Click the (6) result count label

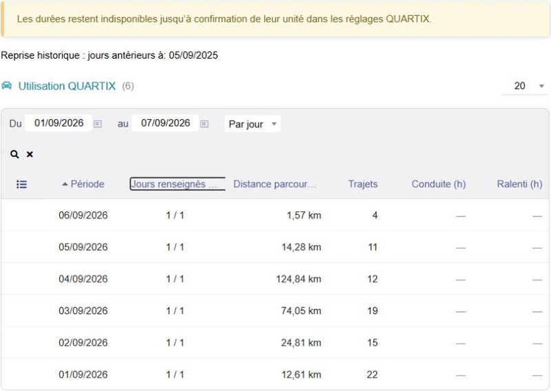point(128,86)
